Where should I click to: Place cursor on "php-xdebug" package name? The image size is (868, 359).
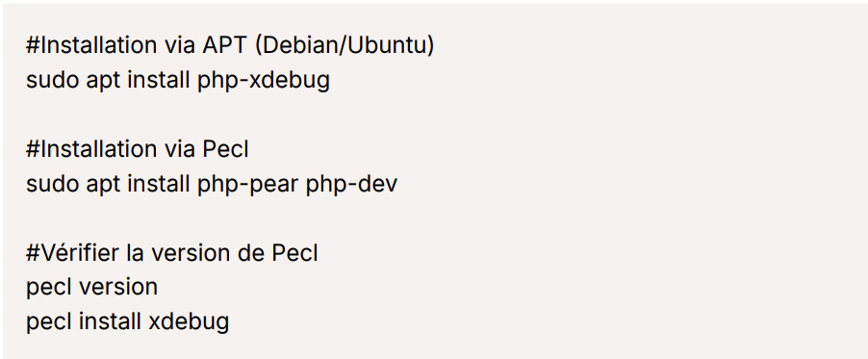tap(264, 81)
